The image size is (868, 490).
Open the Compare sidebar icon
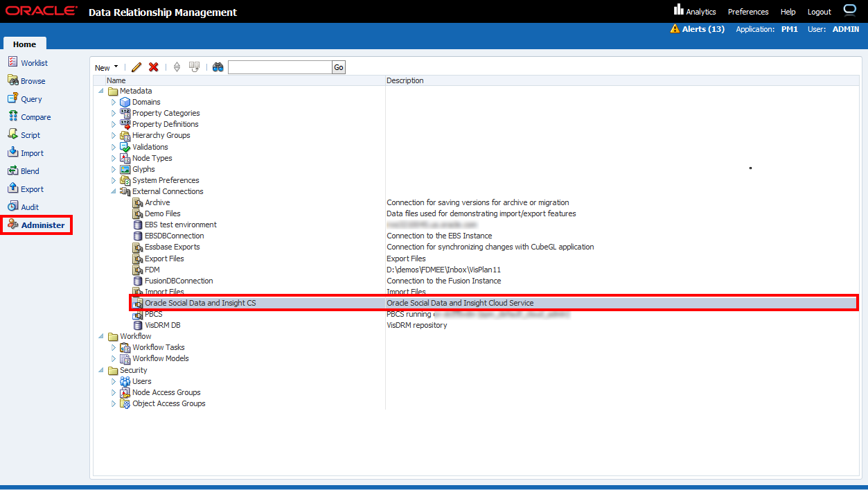[13, 116]
